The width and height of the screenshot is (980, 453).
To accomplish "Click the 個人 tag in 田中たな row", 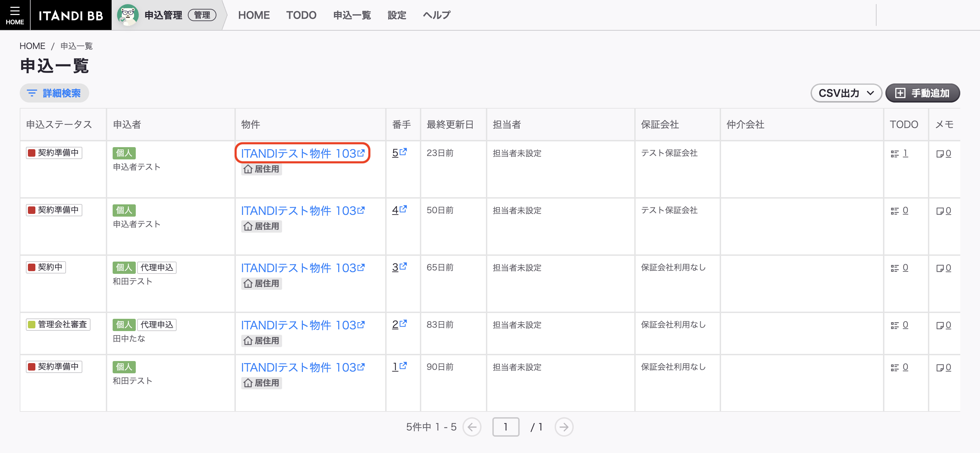I will (x=124, y=324).
